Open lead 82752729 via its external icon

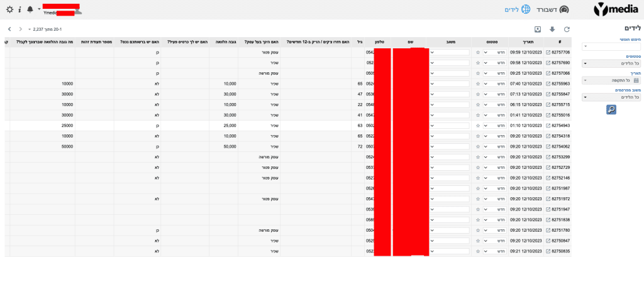point(548,167)
